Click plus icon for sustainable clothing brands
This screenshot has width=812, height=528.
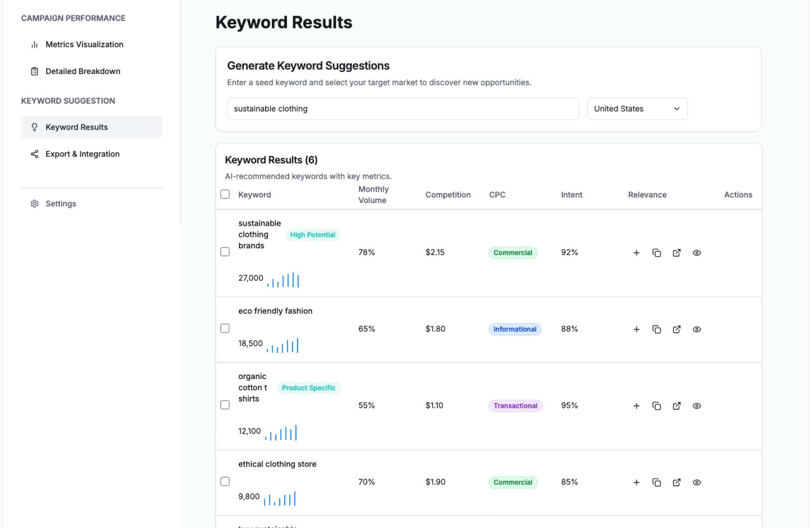(636, 253)
